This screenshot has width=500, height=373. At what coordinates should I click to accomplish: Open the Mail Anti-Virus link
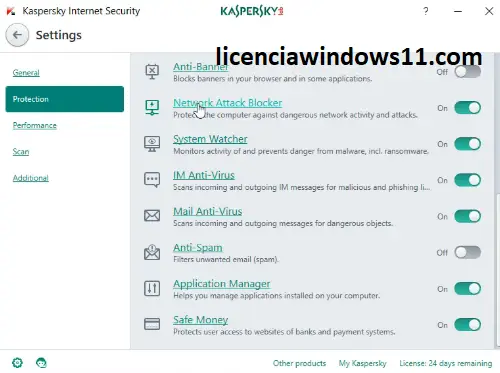tap(208, 211)
